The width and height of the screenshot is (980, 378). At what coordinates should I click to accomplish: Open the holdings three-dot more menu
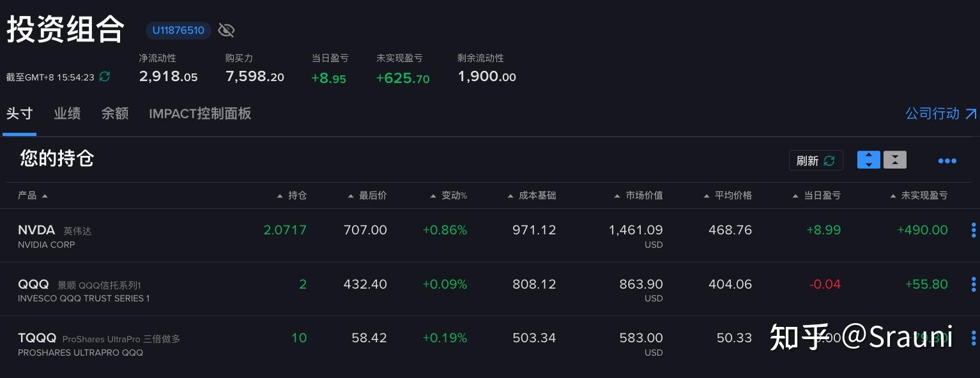947,161
